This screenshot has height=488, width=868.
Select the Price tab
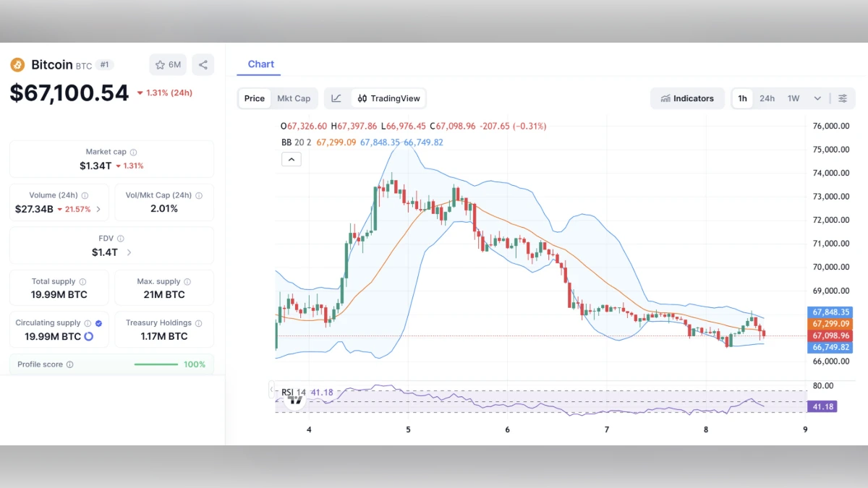(x=253, y=98)
